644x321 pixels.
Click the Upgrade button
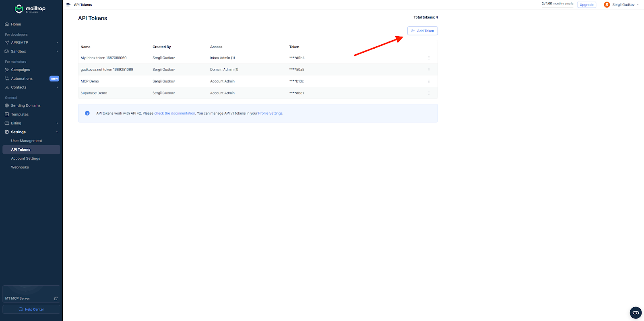coord(586,5)
